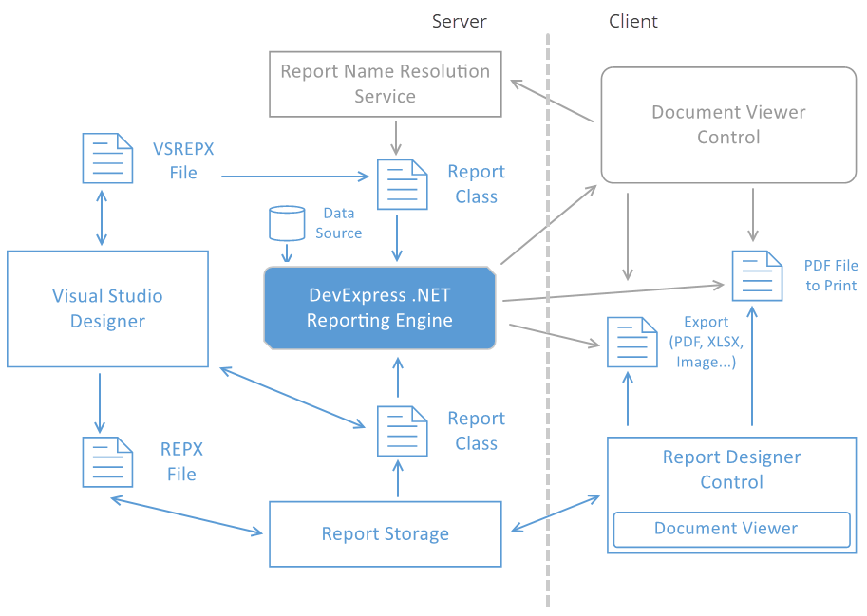Select the Report Name Resolution Service box
Viewport: 867px width, 616px height.
[386, 84]
